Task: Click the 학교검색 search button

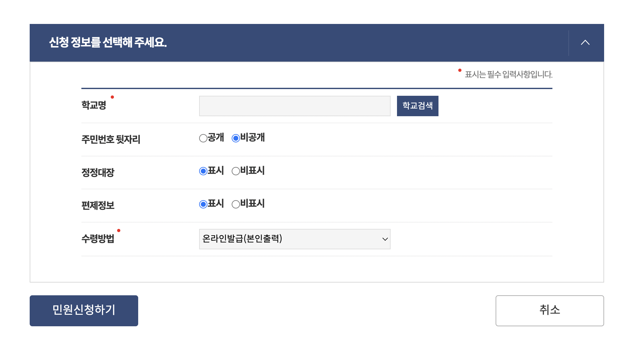Action: point(417,106)
